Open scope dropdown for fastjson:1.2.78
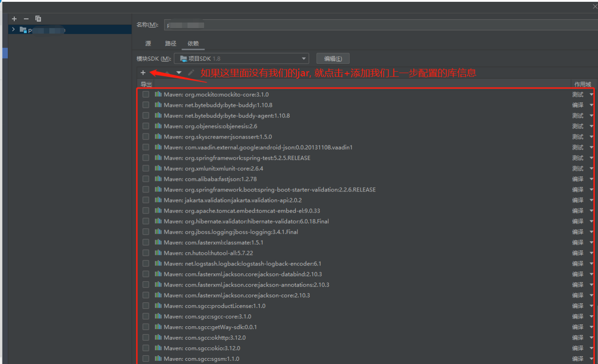Screen dimensions: 598x364 coord(591,179)
